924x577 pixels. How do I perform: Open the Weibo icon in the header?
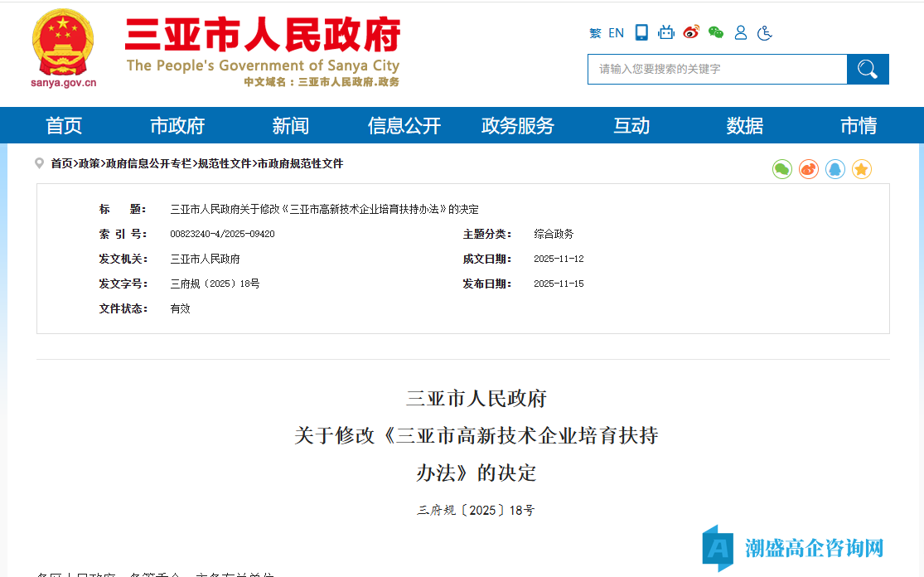(691, 32)
